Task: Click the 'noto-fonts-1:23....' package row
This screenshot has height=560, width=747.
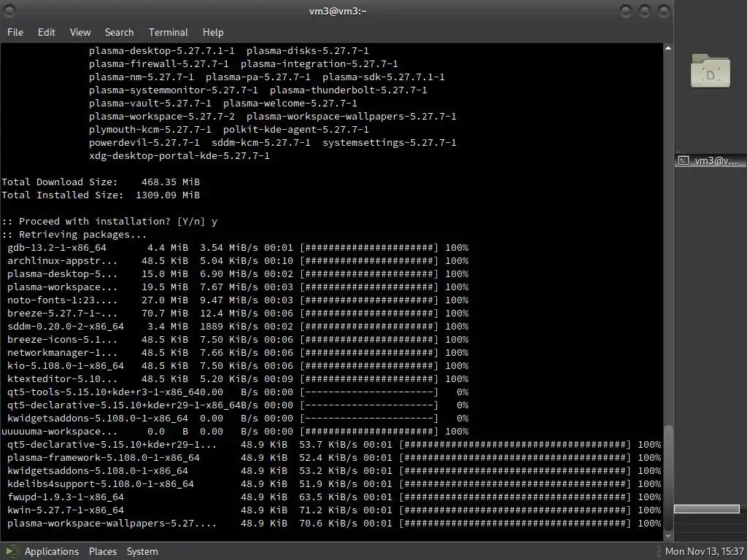Action: pyautogui.click(x=238, y=300)
